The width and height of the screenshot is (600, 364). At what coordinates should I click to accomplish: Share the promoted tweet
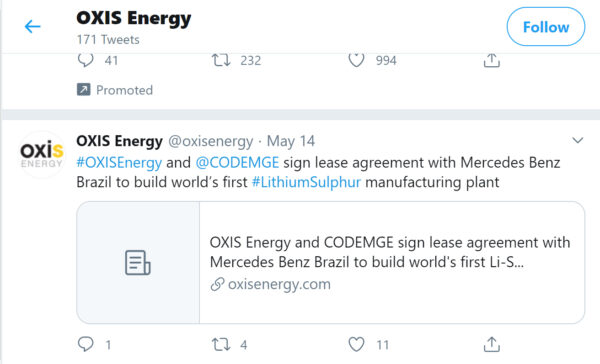pyautogui.click(x=492, y=60)
